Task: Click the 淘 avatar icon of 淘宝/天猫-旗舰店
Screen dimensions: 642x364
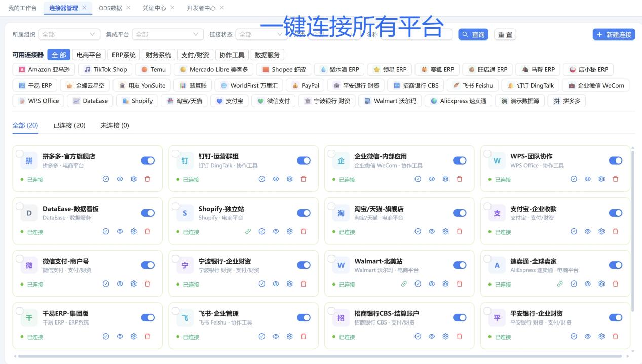Action: click(x=341, y=213)
